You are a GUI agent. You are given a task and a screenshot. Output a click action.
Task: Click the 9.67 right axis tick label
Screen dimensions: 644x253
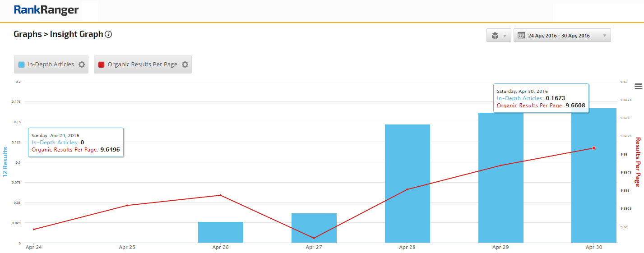coord(624,82)
